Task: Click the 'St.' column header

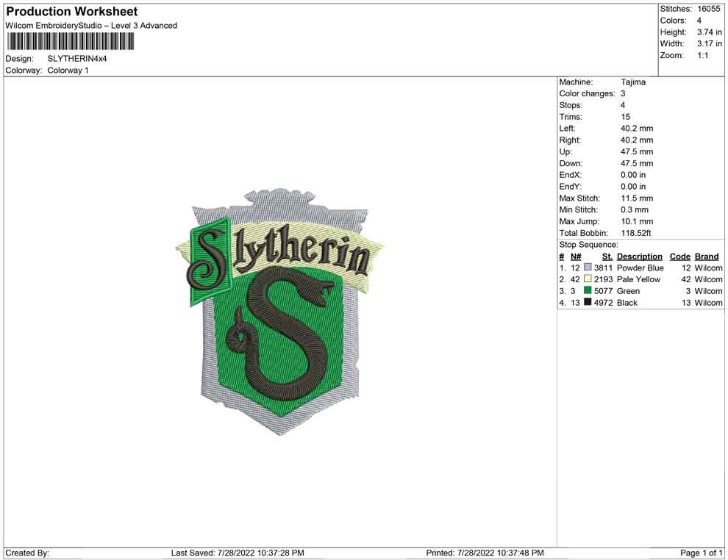Action: [607, 256]
